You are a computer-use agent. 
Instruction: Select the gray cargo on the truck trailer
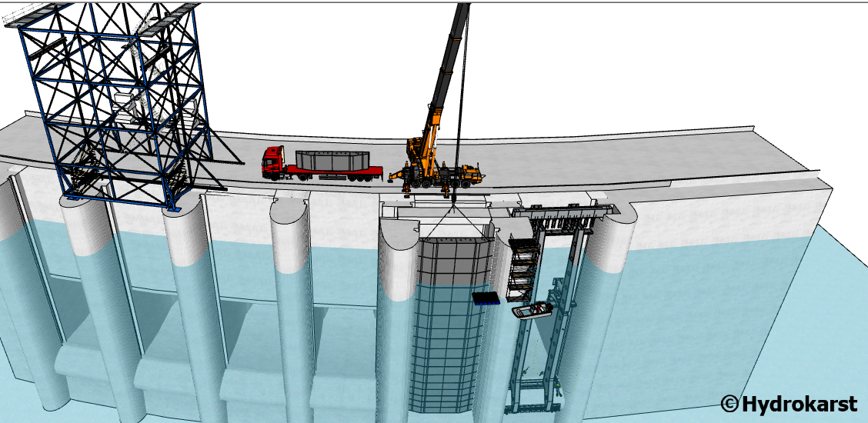[329, 160]
